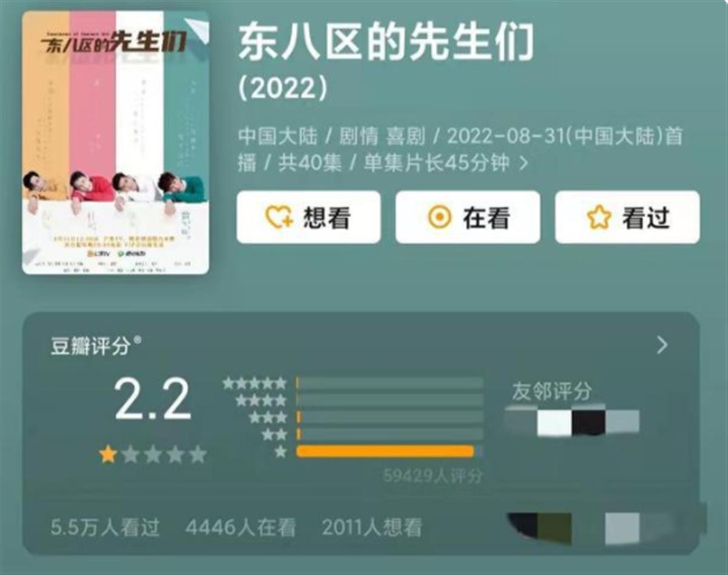
Task: Click the 豆瓣评分 label
Action: (91, 346)
